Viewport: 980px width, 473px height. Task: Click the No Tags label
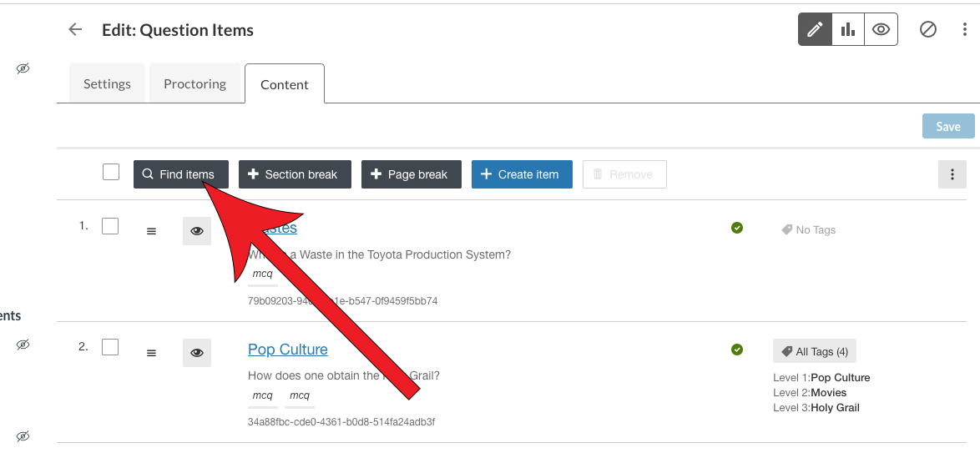pyautogui.click(x=808, y=230)
